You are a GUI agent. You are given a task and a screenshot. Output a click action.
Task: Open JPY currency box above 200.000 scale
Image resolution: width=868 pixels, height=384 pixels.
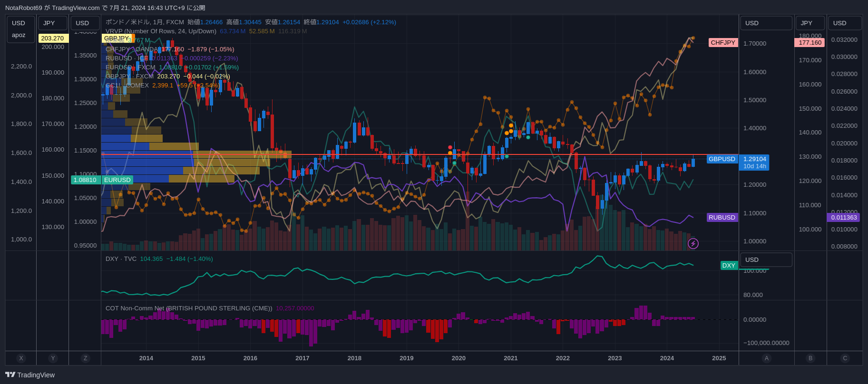53,23
